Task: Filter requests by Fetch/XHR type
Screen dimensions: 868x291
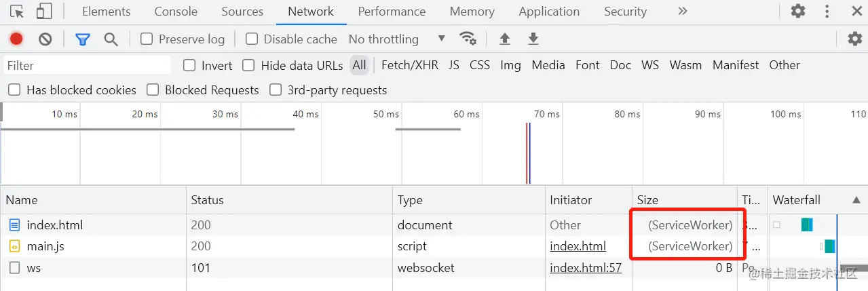Action: [410, 65]
